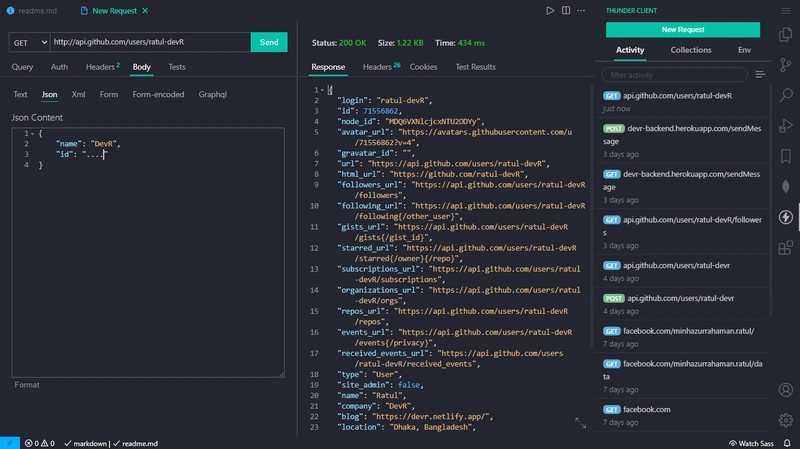Open the Explorer files icon in activity bar
800x449 pixels.
(786, 35)
